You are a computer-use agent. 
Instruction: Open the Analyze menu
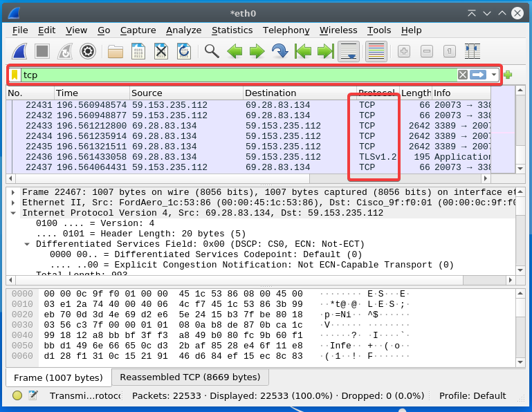(183, 30)
